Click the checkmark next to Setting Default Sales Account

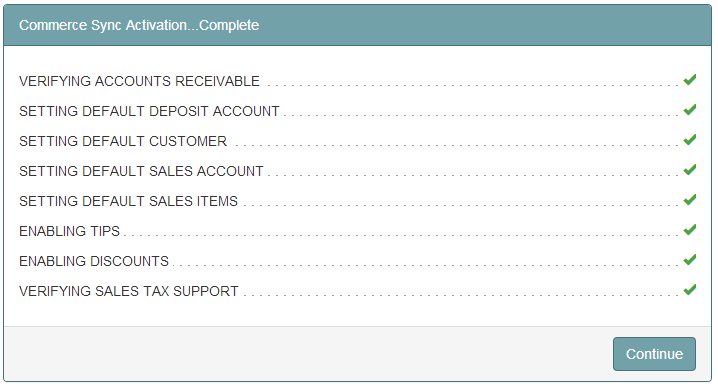point(690,169)
